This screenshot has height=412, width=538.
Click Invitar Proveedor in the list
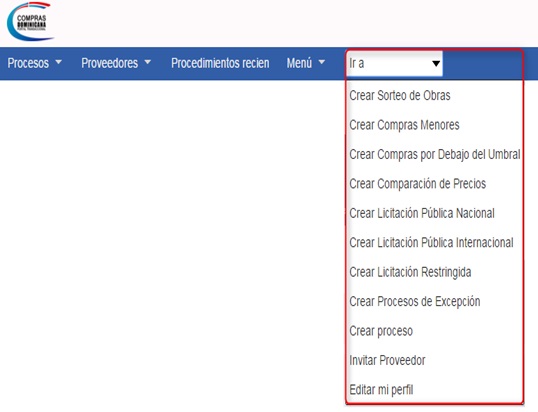point(387,360)
